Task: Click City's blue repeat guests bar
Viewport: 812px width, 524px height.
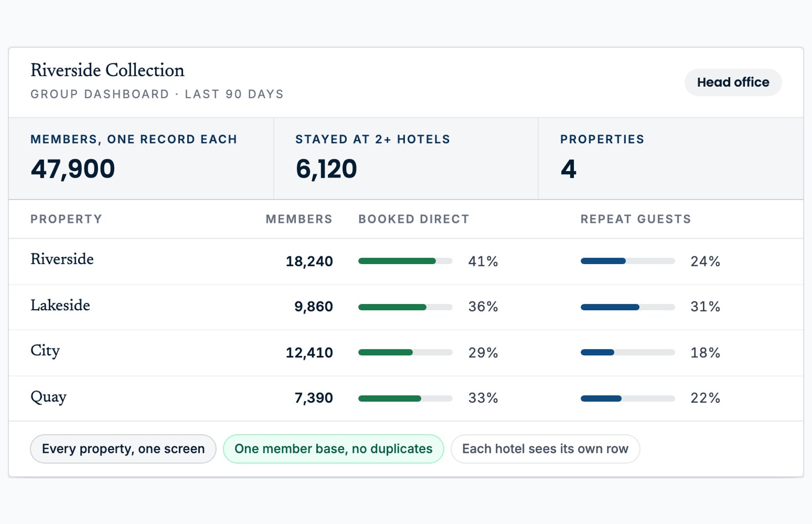Action: coord(597,352)
